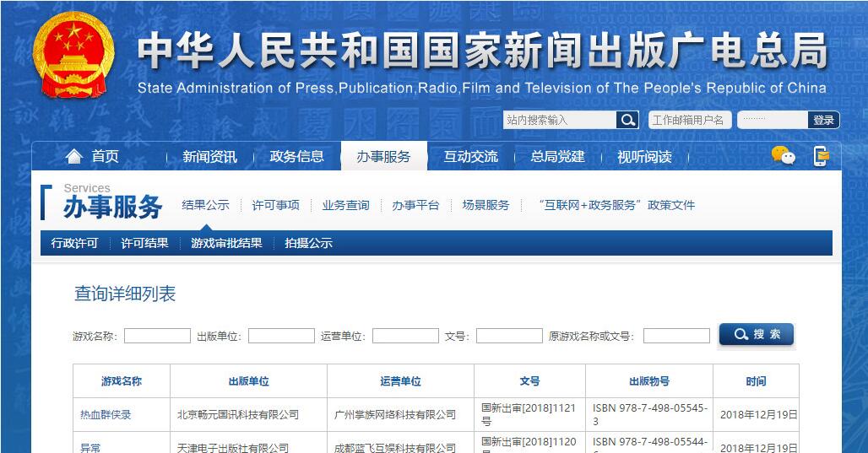Go to the 互动交流 menu
This screenshot has width=868, height=453.
[x=470, y=157]
